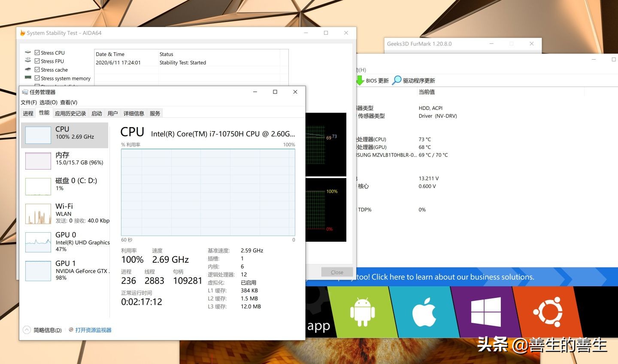Click the blue Apple logo tile
Screen dimensions: 618x364
[x=424, y=312]
